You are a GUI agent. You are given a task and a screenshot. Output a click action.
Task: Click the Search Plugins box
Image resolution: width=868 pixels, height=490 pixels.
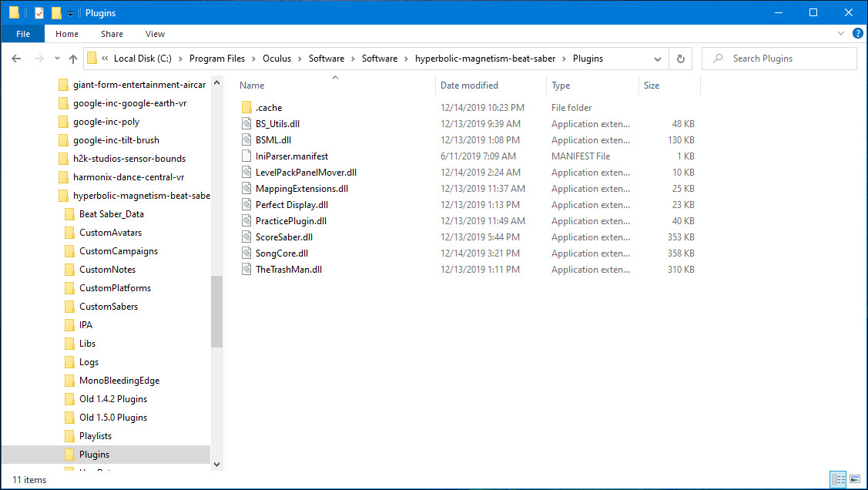point(779,59)
